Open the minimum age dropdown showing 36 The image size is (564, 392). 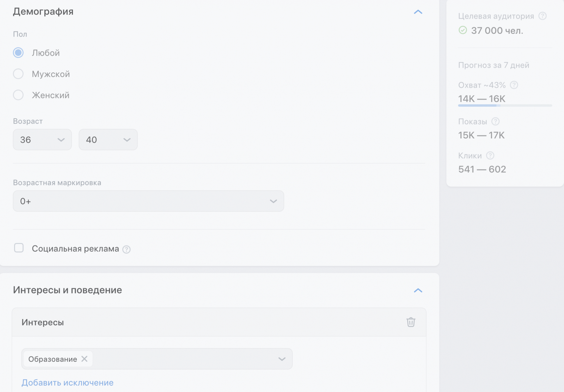click(42, 140)
